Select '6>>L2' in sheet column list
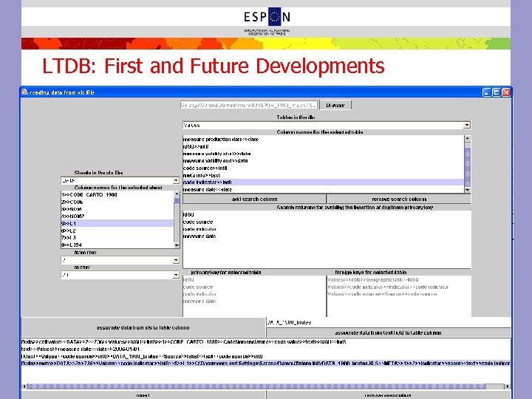 pos(117,231)
